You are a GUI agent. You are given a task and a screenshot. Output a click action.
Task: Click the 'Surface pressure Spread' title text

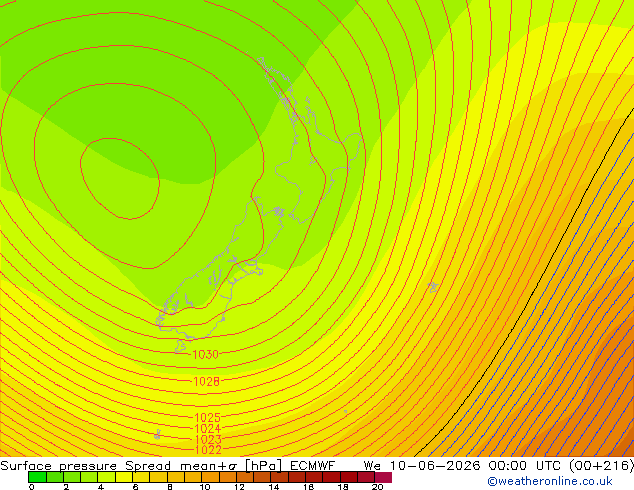tap(86, 466)
